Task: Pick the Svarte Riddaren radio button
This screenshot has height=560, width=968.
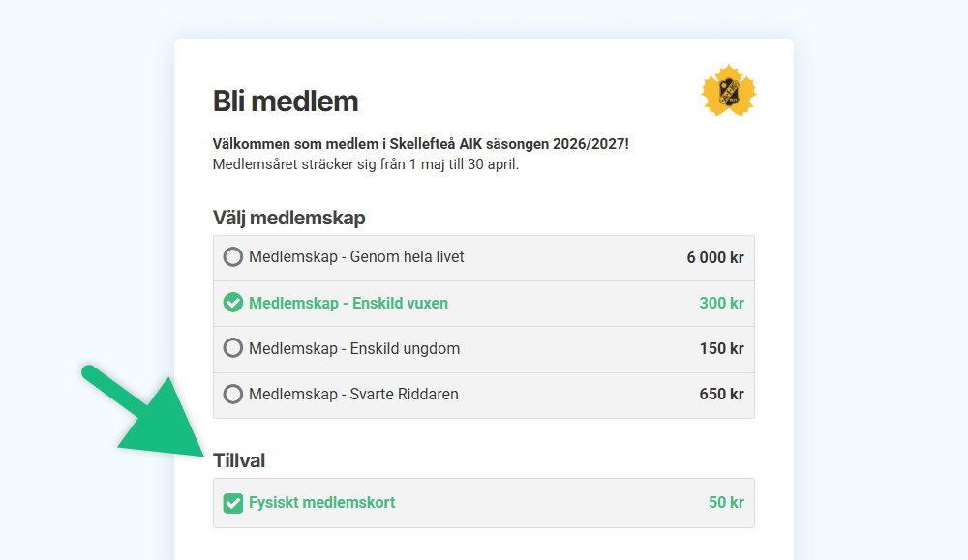Action: [232, 394]
